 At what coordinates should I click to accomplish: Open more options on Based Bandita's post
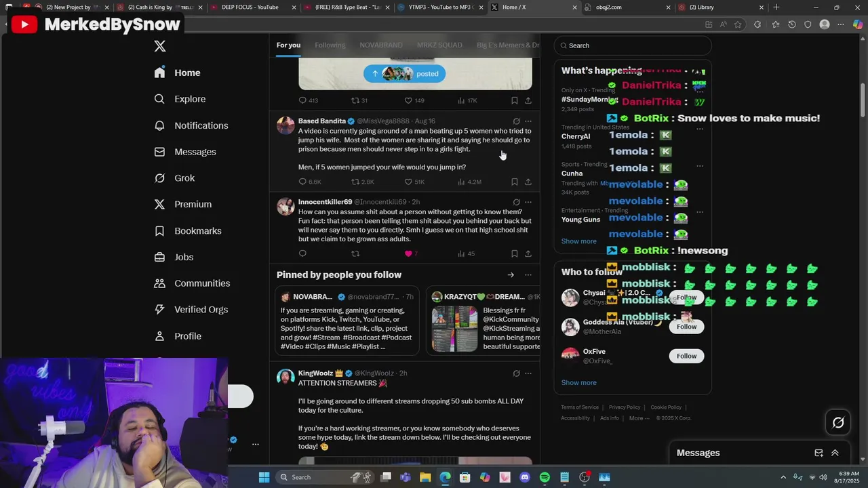tap(528, 121)
